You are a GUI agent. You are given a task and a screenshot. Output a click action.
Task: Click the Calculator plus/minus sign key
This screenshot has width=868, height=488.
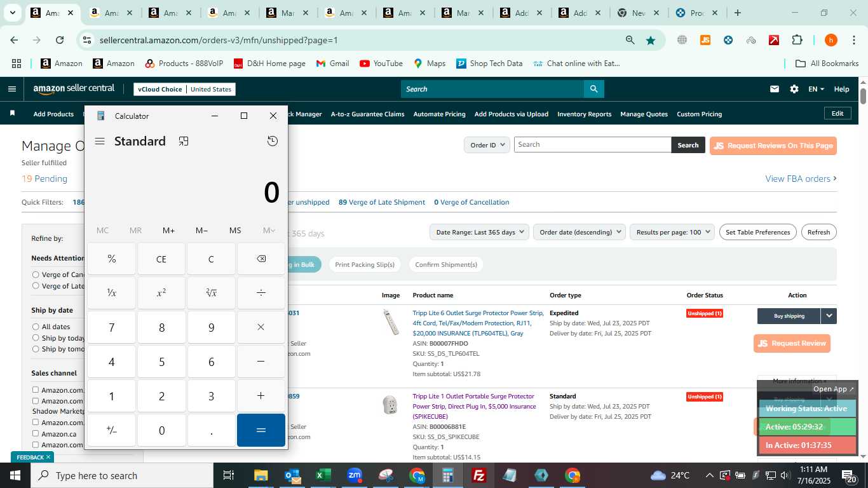[x=112, y=430]
